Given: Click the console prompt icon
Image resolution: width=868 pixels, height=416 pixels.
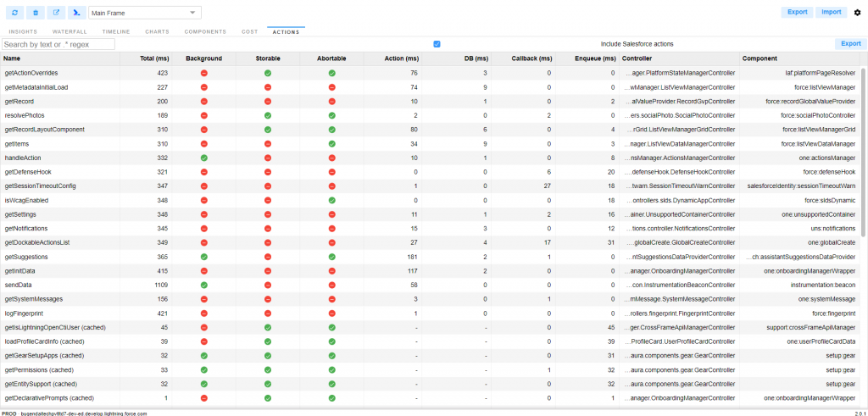Looking at the screenshot, I should pos(77,13).
